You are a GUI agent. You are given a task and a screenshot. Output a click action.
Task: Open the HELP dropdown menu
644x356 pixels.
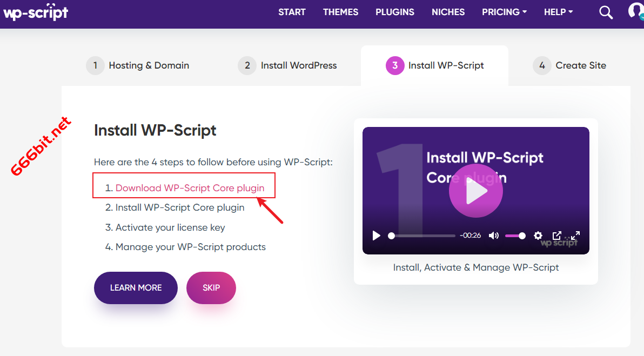[559, 12]
